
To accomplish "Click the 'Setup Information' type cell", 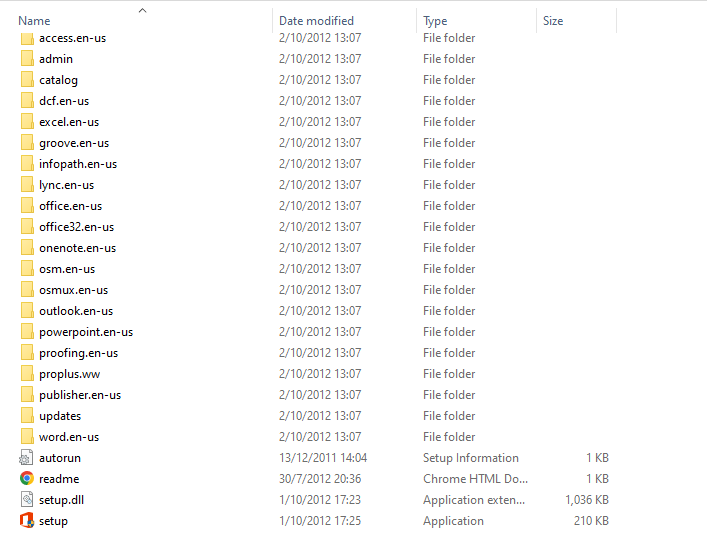I will click(471, 458).
